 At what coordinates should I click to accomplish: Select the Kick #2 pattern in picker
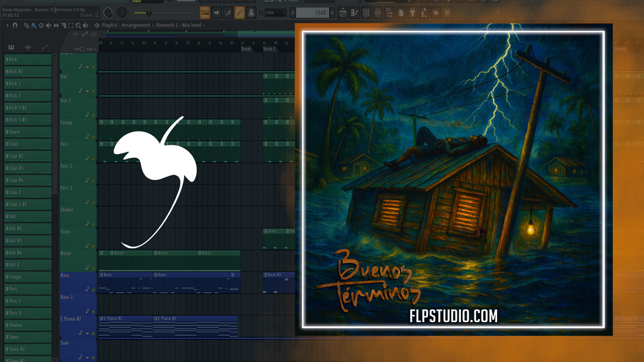[x=28, y=71]
